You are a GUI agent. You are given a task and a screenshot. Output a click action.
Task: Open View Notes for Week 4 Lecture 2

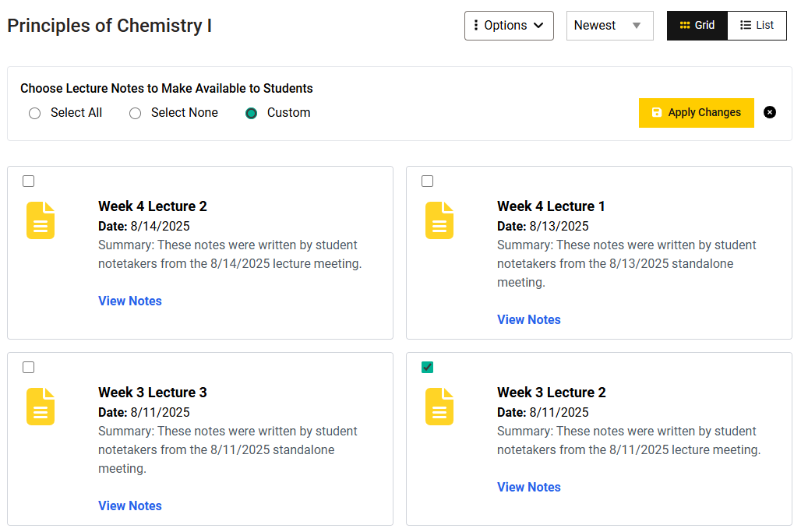130,301
